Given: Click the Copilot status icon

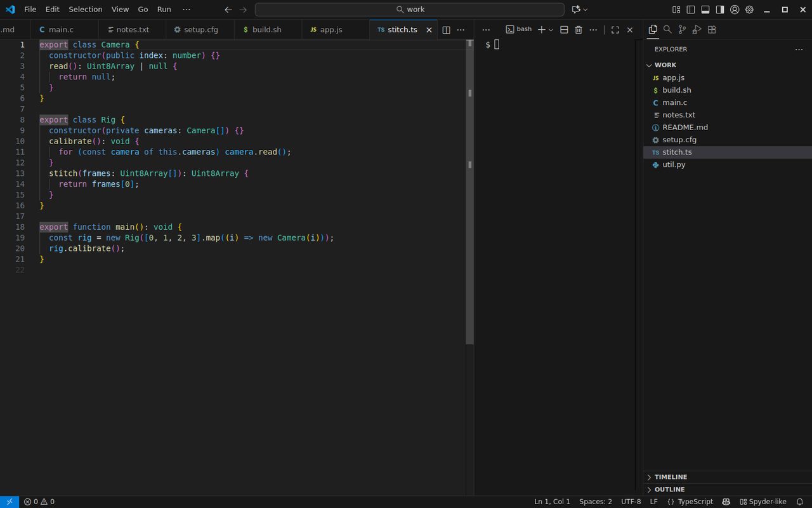Looking at the screenshot, I should pos(726,502).
